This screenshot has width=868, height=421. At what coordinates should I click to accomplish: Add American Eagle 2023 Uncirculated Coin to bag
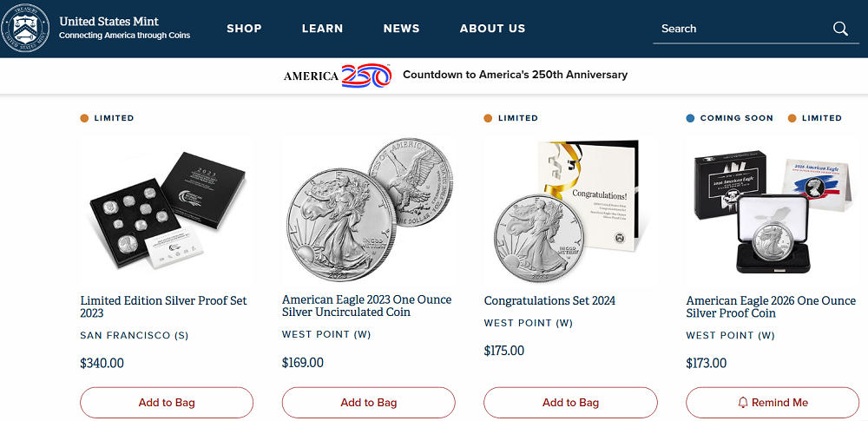click(x=369, y=403)
